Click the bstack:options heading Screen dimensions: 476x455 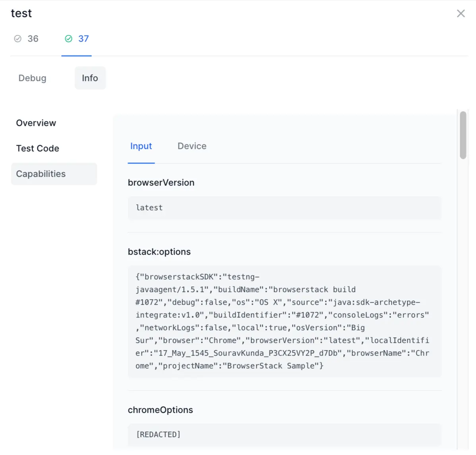tap(159, 252)
